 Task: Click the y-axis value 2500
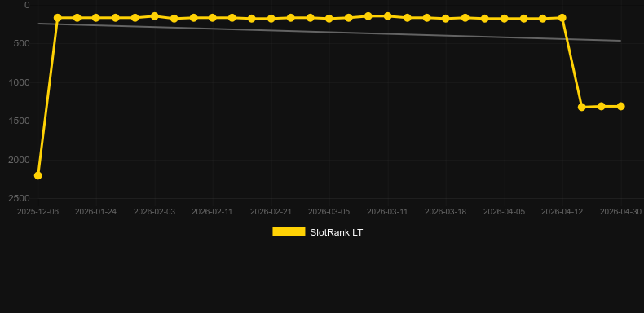coord(20,198)
